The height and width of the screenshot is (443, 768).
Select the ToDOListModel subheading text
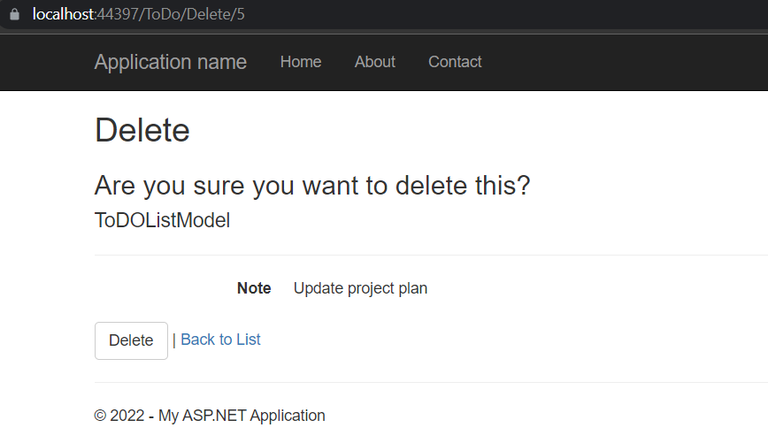(x=162, y=221)
